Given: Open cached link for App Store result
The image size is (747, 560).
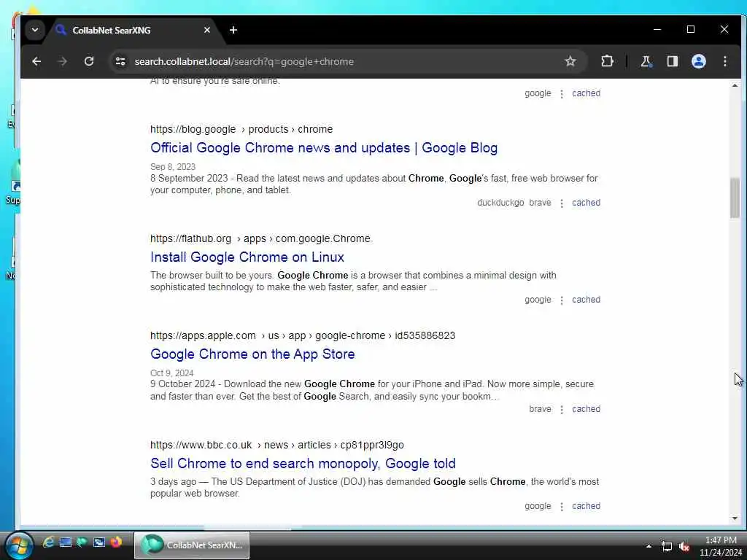Looking at the screenshot, I should coord(586,409).
